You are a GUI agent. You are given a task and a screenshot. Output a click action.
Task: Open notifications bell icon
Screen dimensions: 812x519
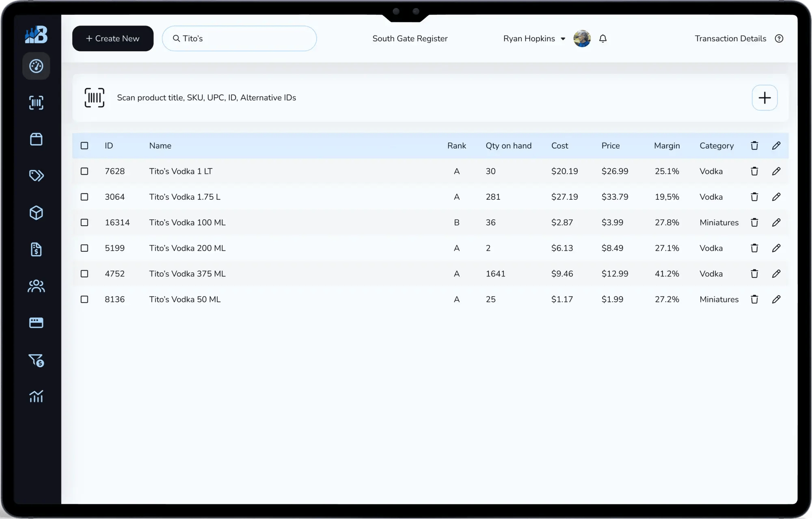[x=603, y=39]
